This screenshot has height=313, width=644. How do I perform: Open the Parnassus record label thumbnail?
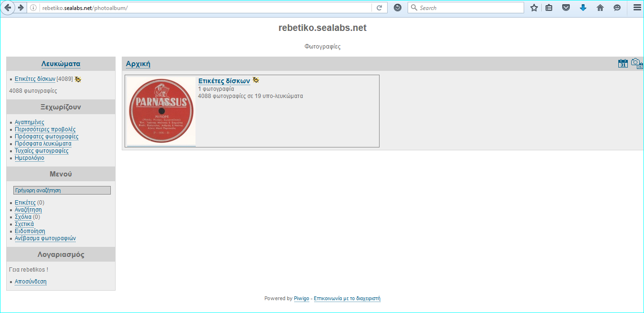[x=161, y=111]
